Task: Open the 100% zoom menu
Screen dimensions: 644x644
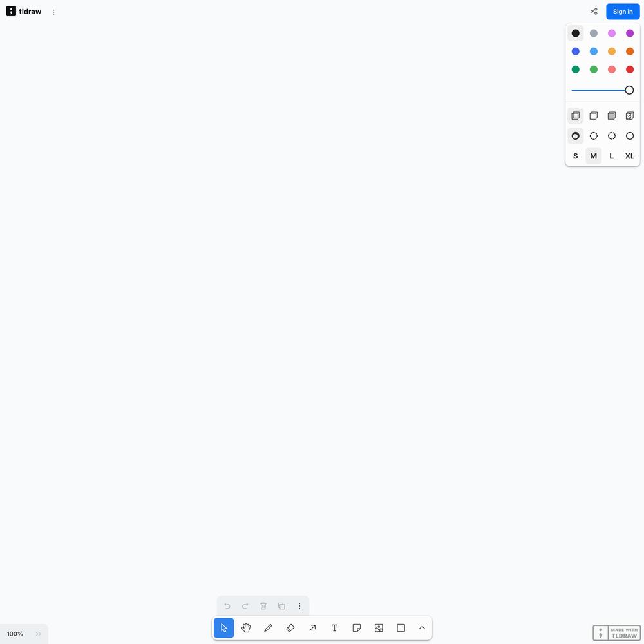Action: (x=15, y=634)
